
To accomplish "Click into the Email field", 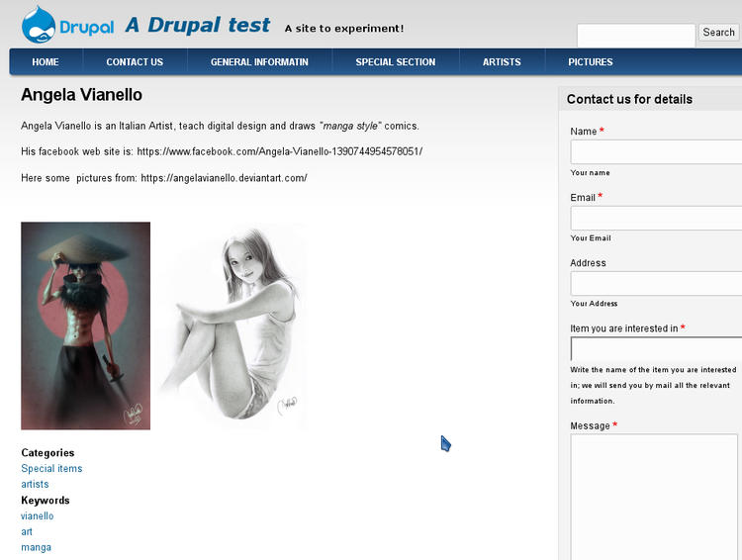I will pos(656,219).
